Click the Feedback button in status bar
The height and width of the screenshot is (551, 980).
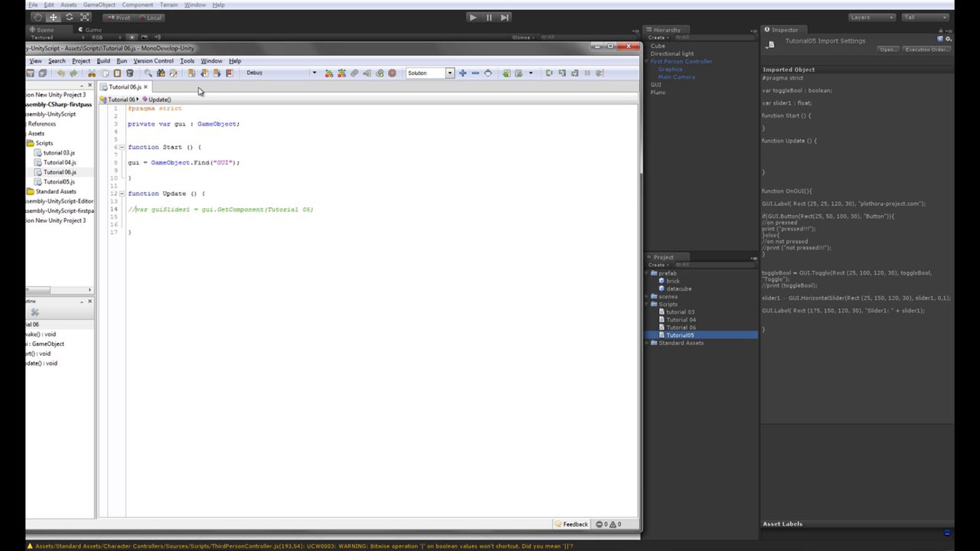(x=571, y=524)
